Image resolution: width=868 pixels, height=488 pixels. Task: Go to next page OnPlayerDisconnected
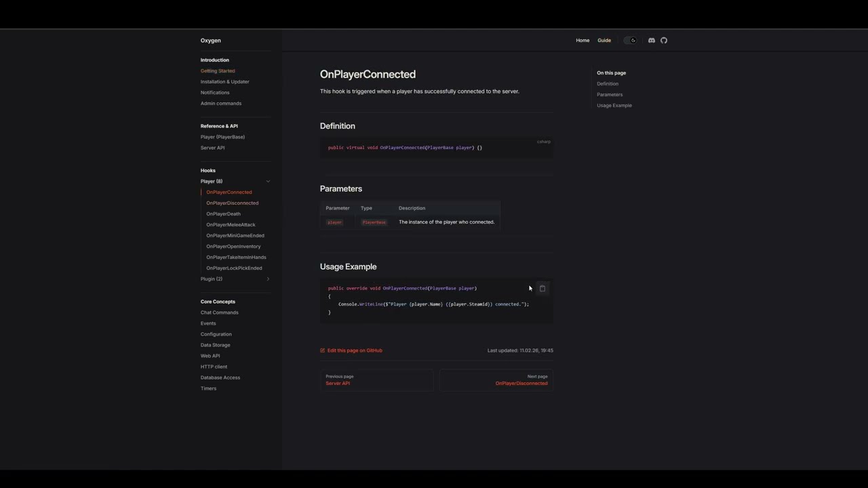pyautogui.click(x=496, y=380)
